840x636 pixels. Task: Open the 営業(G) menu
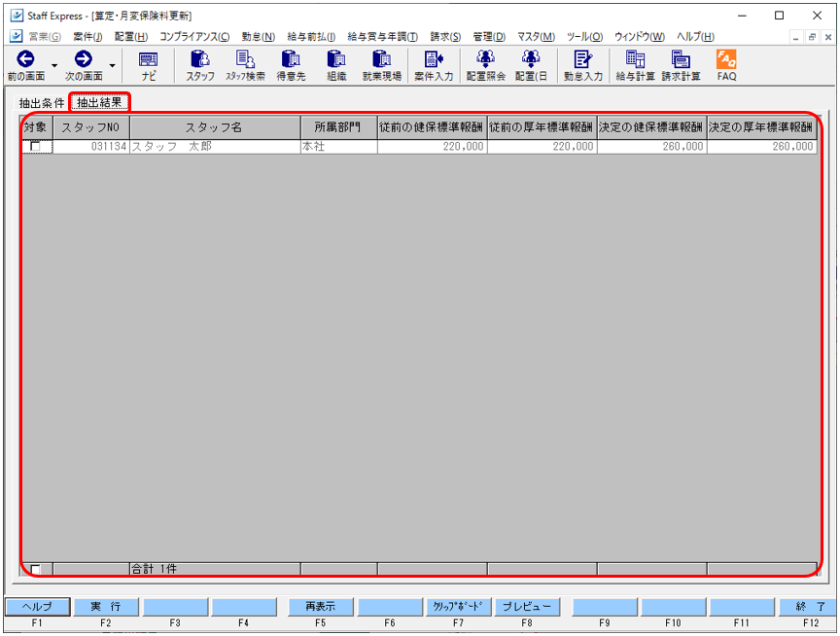(45, 36)
